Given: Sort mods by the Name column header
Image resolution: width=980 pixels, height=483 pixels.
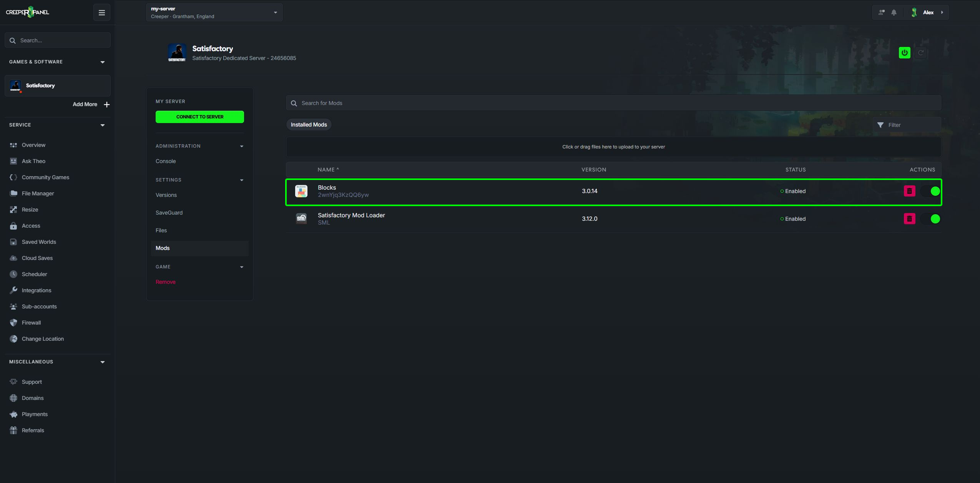Looking at the screenshot, I should coord(328,170).
